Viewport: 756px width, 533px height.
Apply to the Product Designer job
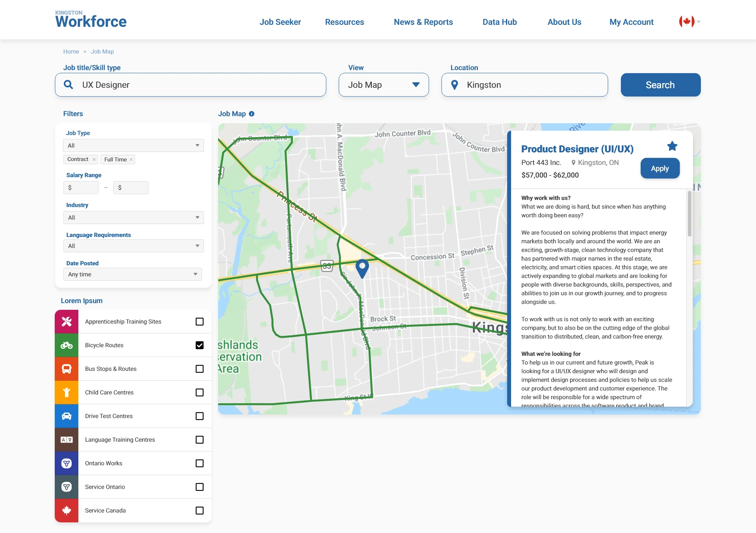coord(660,168)
